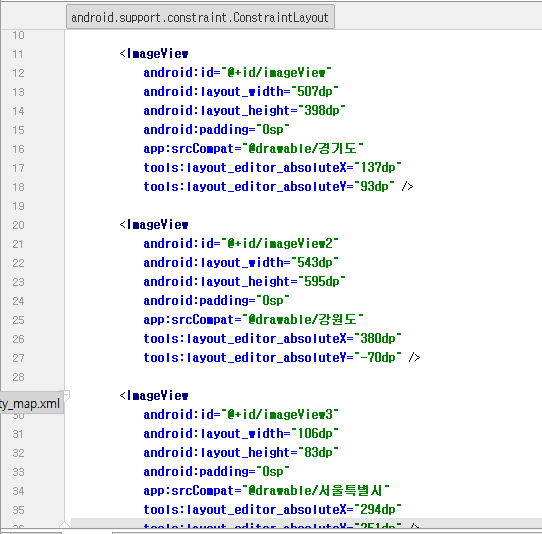Click layout_editor_absoluteX="294dp" line
Viewport: 542px width, 534px height.
[x=272, y=509]
